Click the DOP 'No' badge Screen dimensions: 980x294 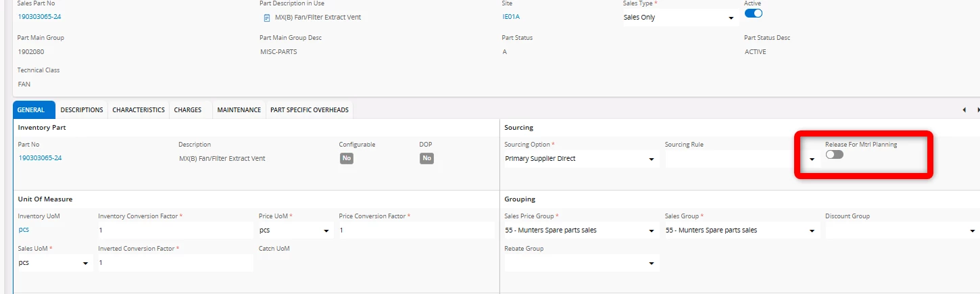(x=426, y=158)
